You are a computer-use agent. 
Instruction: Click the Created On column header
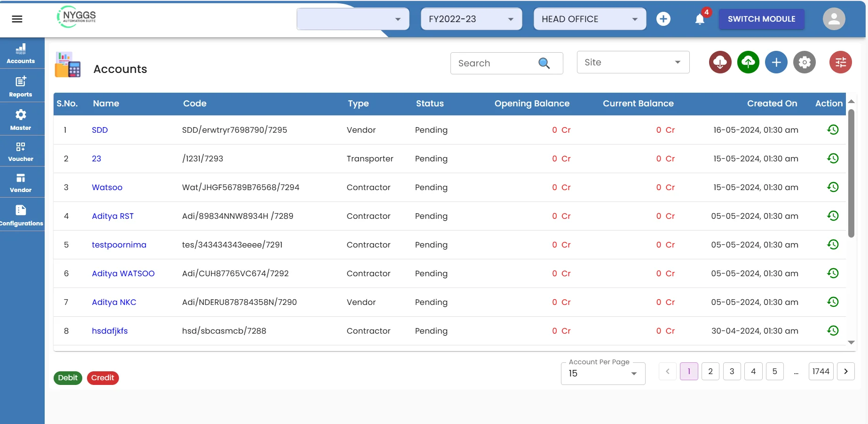point(772,104)
